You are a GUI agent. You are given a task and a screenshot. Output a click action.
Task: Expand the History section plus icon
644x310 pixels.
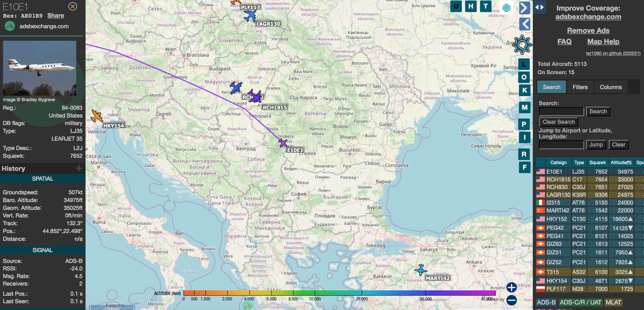click(x=79, y=168)
